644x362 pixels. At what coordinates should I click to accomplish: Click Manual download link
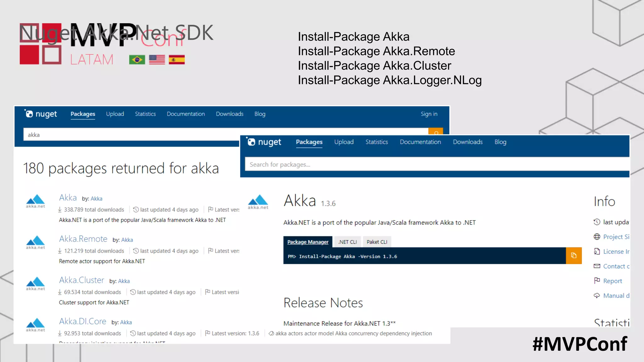click(x=616, y=295)
